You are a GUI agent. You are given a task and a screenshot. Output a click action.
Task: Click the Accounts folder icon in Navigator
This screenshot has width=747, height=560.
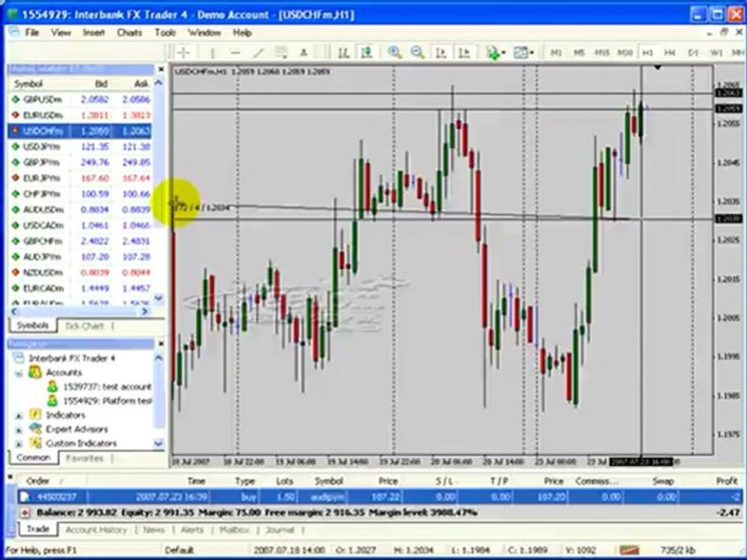35,372
